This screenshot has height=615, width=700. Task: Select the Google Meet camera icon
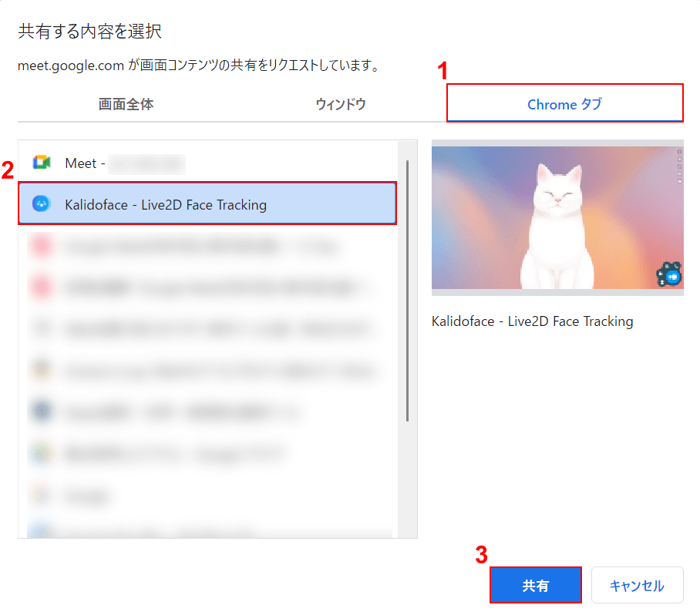42,163
